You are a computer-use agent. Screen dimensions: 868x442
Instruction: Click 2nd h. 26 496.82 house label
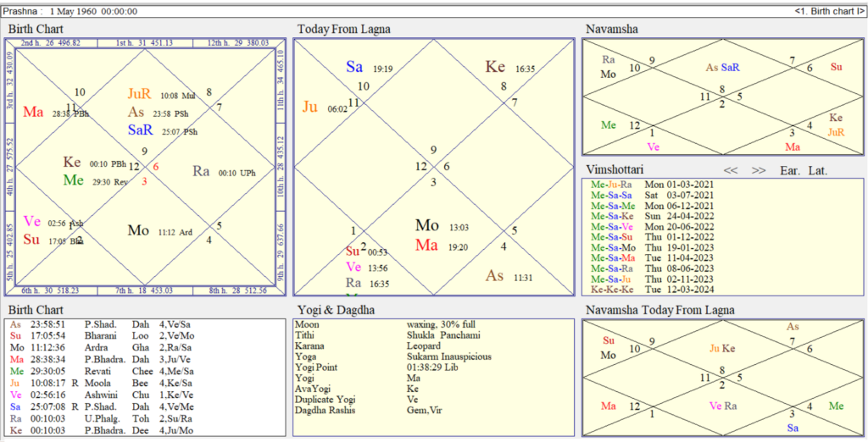tap(50, 42)
